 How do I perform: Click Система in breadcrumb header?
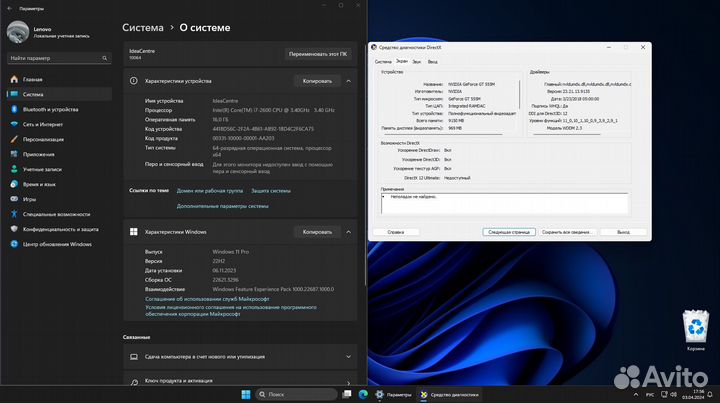(x=143, y=28)
